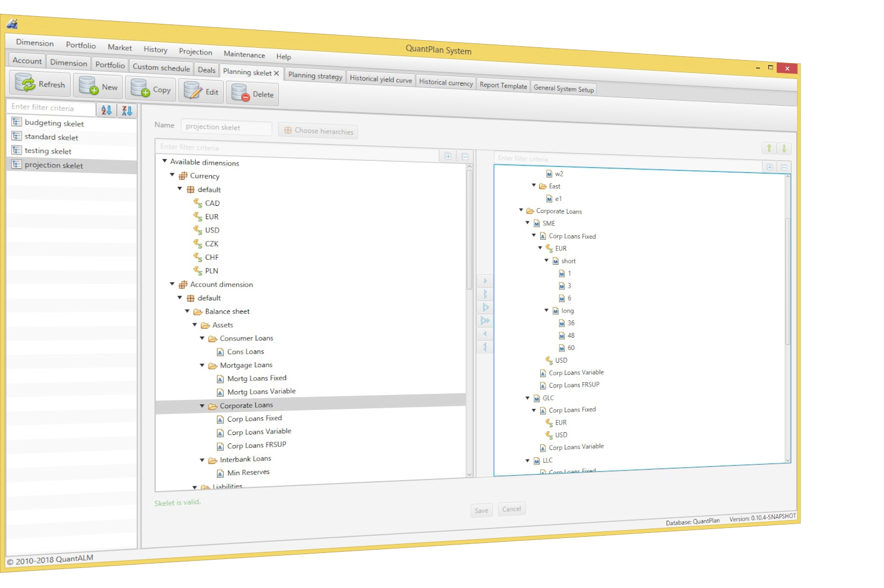The height and width of the screenshot is (588, 884).
Task: Collapse the Balance sheet folder
Action: point(187,311)
